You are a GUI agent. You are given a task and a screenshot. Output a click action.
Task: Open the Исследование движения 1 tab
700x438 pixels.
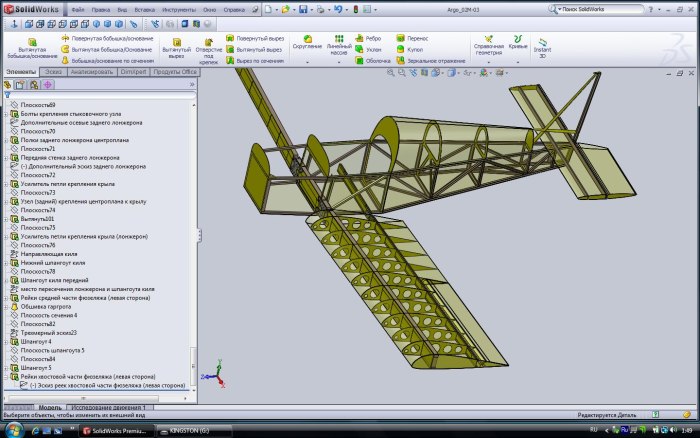pos(111,408)
